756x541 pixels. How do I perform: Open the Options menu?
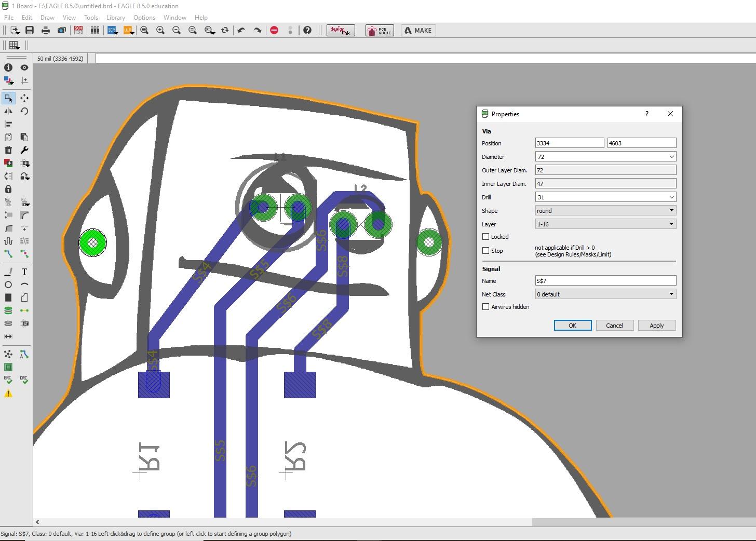point(144,18)
